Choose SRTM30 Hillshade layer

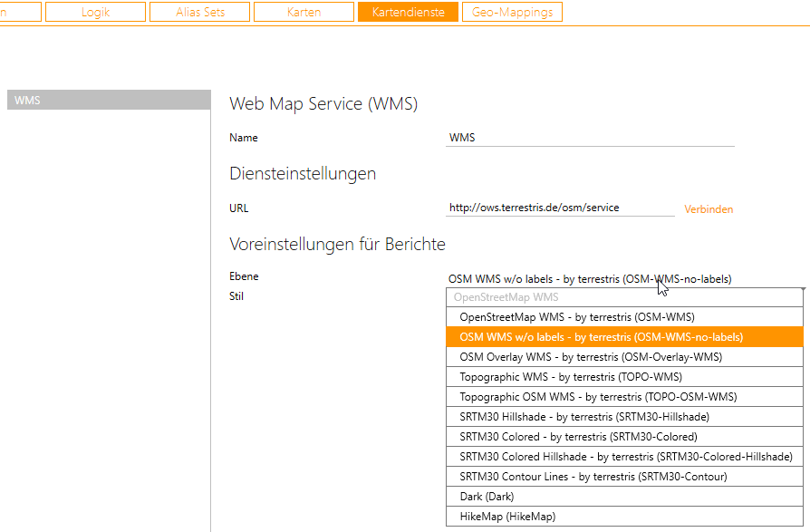[584, 417]
